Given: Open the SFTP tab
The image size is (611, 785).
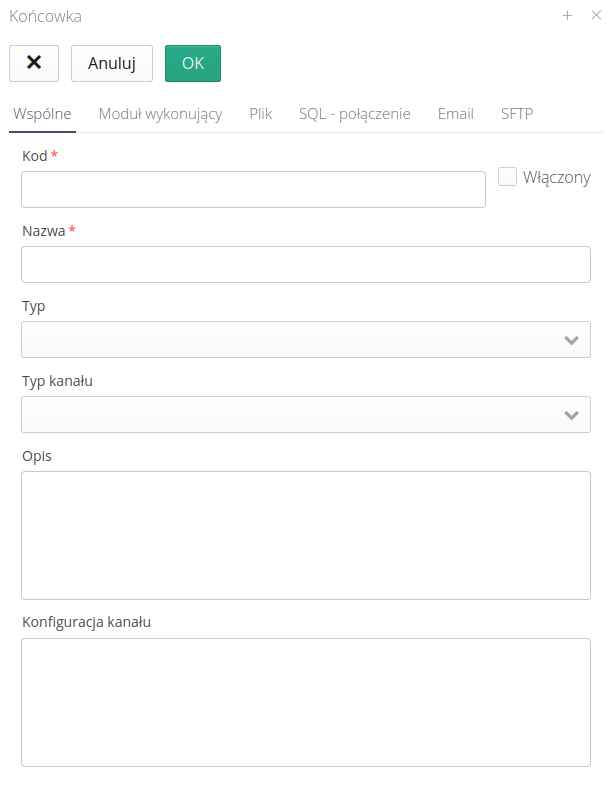Looking at the screenshot, I should point(517,114).
